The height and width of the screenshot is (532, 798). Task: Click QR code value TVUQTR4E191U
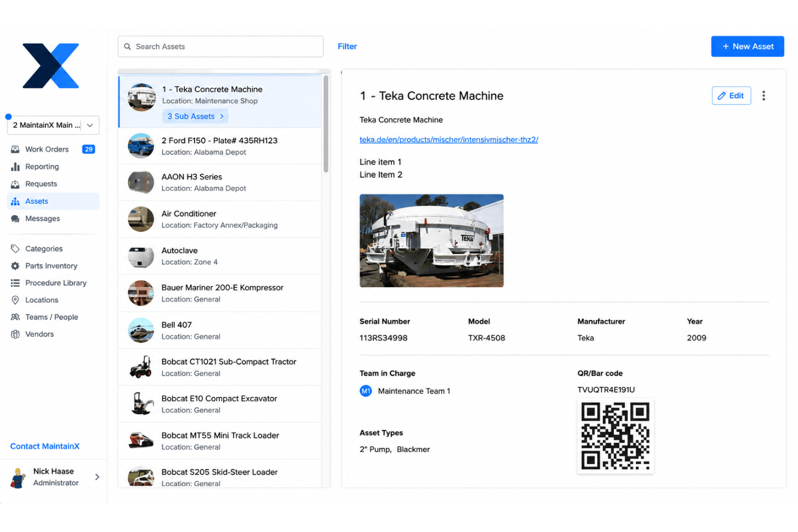(606, 390)
